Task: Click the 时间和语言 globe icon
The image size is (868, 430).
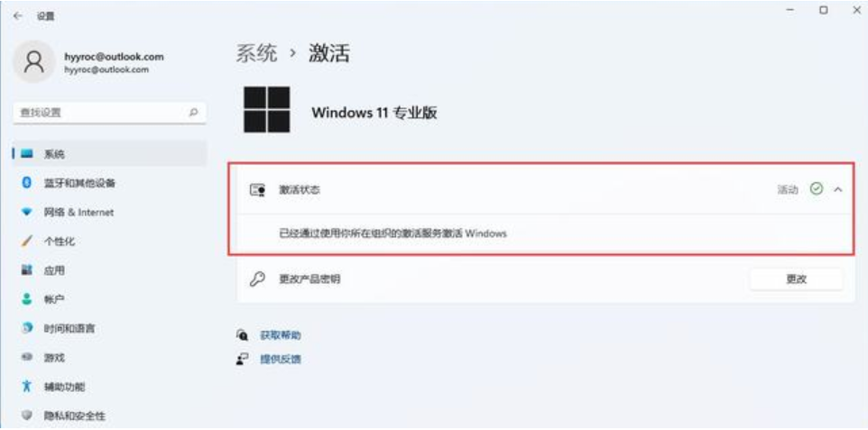Action: tap(26, 328)
